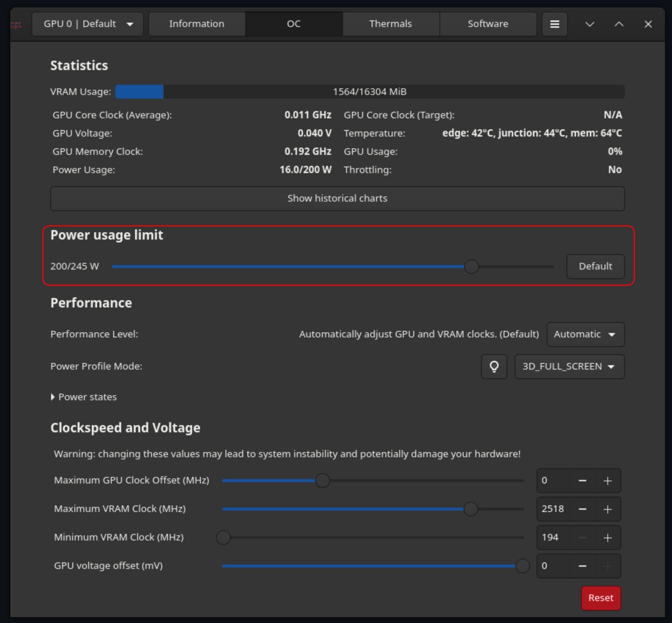Click the Maximum VRAM Clock slider handle
This screenshot has width=672, height=623.
[471, 509]
